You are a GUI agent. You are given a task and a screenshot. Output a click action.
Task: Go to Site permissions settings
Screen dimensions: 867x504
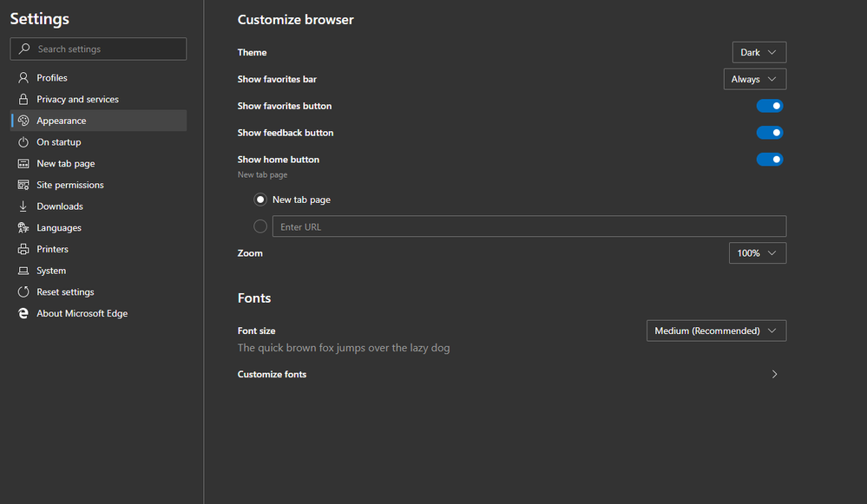69,185
